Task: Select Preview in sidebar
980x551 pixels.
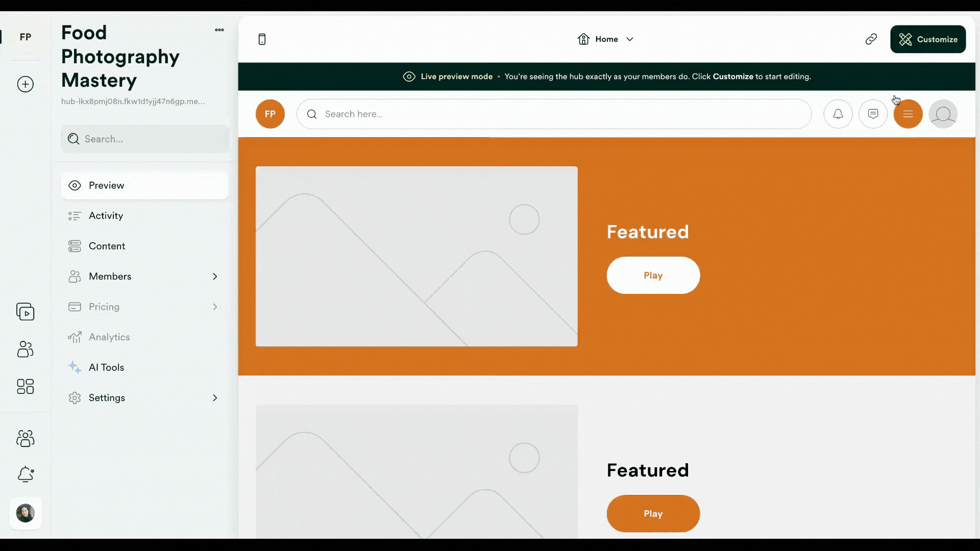Action: click(145, 186)
